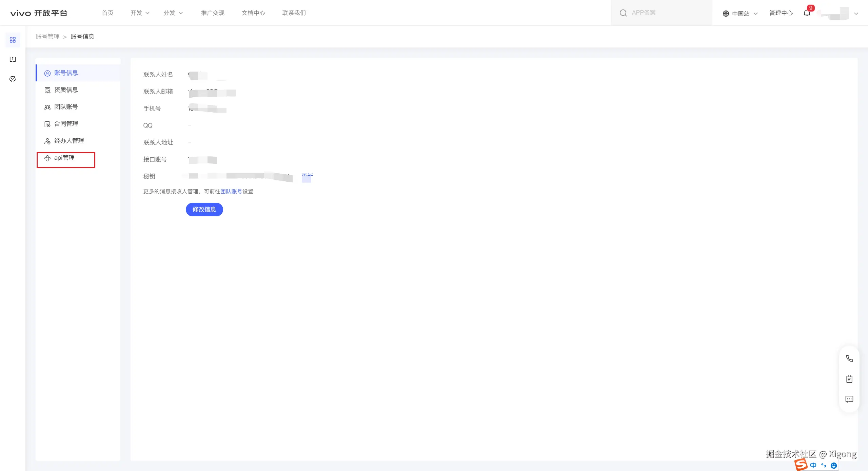Select api管理 in the sidebar
Image resolution: width=868 pixels, height=471 pixels.
coord(64,158)
